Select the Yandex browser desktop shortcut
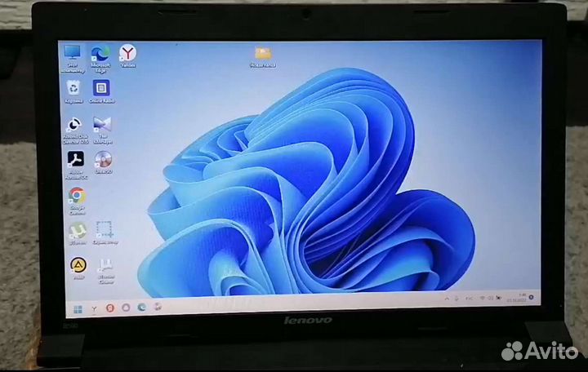 tap(128, 56)
